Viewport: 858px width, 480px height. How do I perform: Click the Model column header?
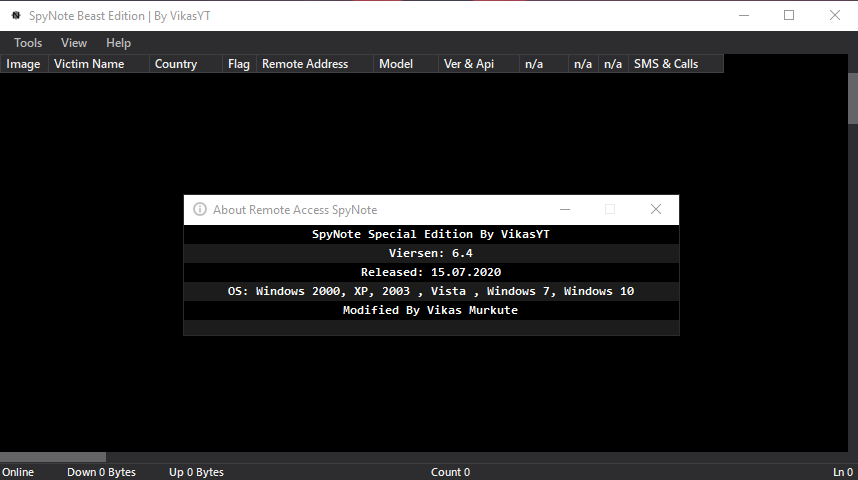(x=406, y=64)
